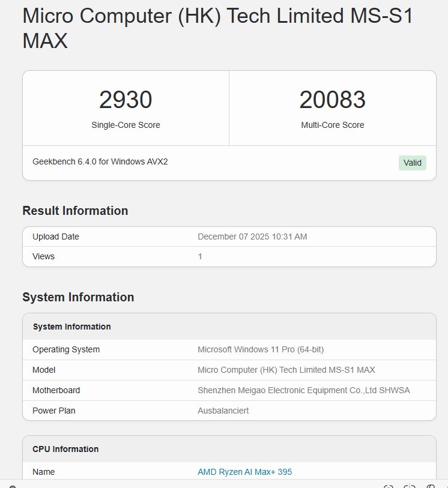Click the Upload Date label
The width and height of the screenshot is (448, 488).
[x=56, y=236]
